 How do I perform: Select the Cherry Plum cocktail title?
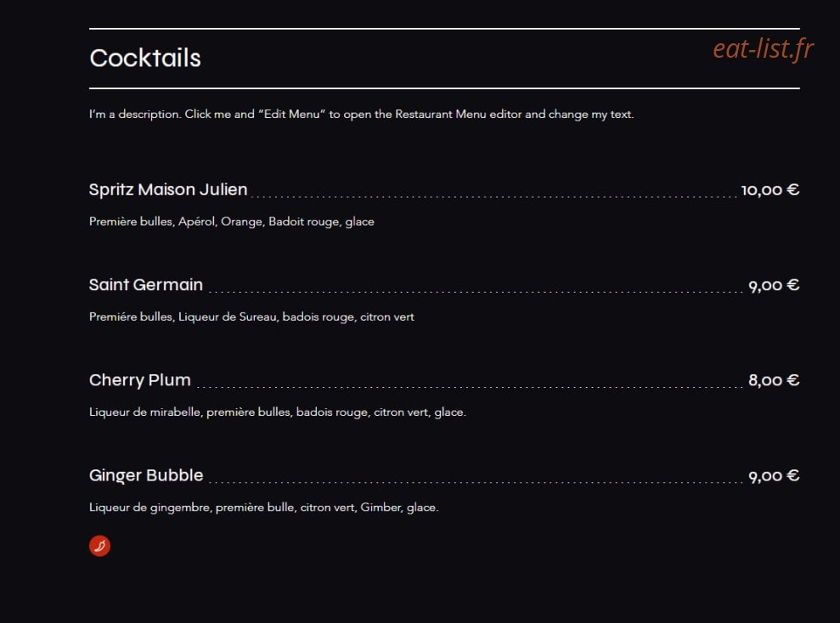[x=140, y=380]
